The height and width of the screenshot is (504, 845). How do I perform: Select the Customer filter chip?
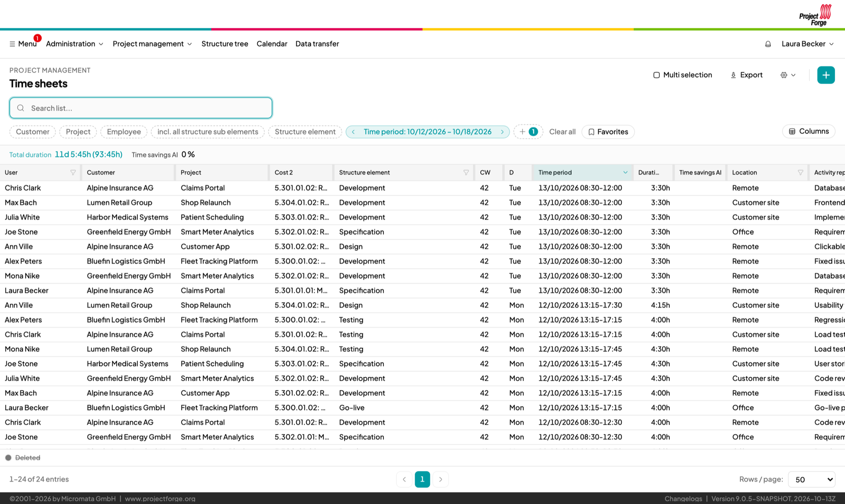[33, 132]
